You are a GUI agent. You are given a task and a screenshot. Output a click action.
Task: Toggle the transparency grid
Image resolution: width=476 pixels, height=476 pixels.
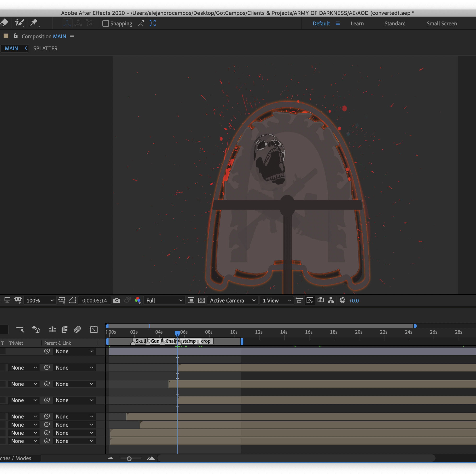(x=202, y=301)
